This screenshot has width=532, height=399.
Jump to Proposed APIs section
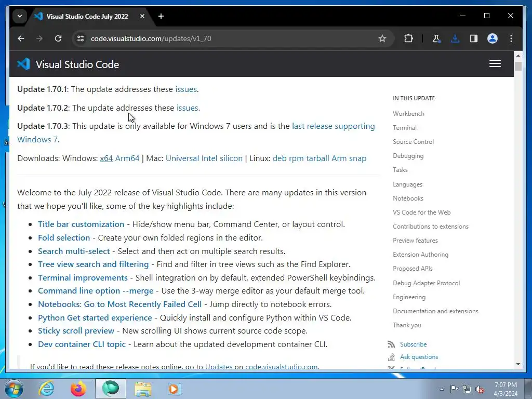(413, 269)
